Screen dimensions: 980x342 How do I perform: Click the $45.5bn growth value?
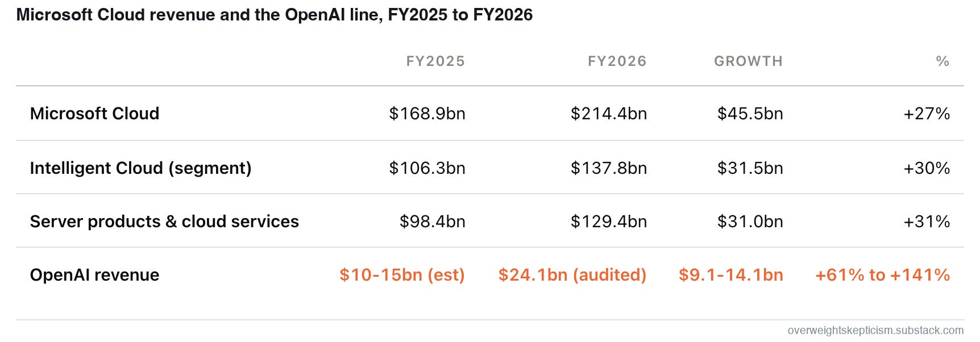750,114
